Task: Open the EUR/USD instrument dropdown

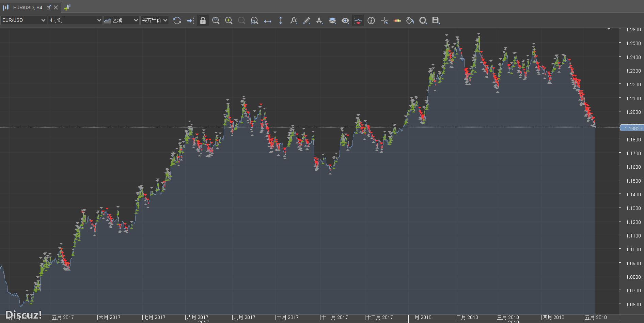Action: tap(23, 20)
